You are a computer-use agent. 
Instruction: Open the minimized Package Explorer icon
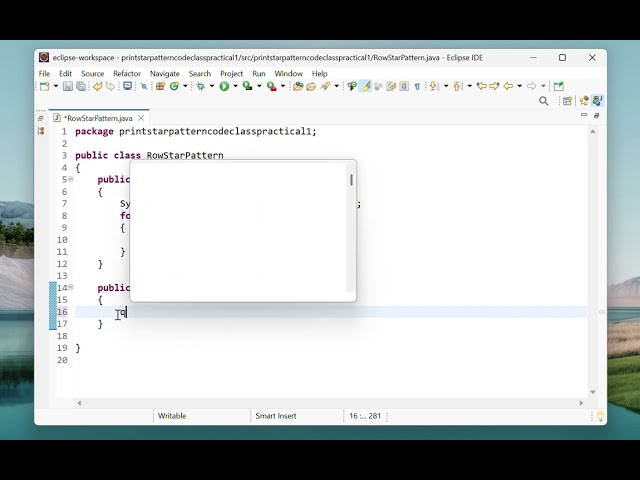41,131
